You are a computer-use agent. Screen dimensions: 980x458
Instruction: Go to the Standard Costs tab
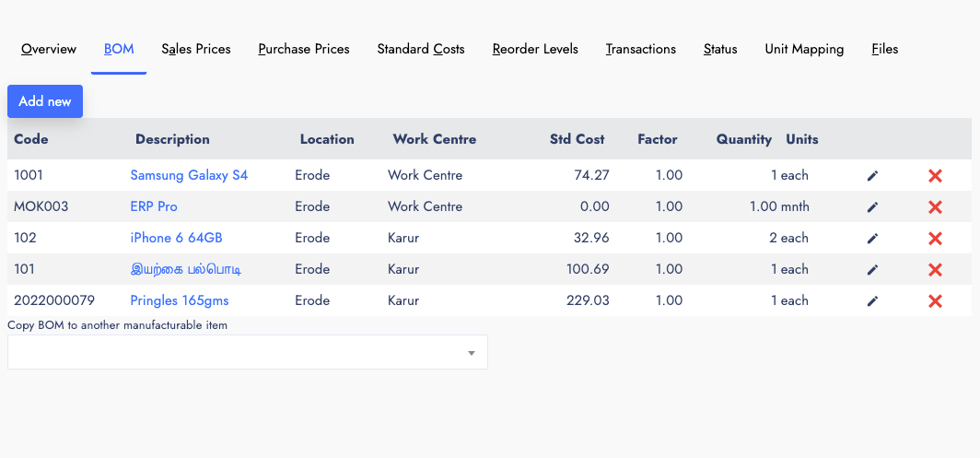(x=421, y=49)
